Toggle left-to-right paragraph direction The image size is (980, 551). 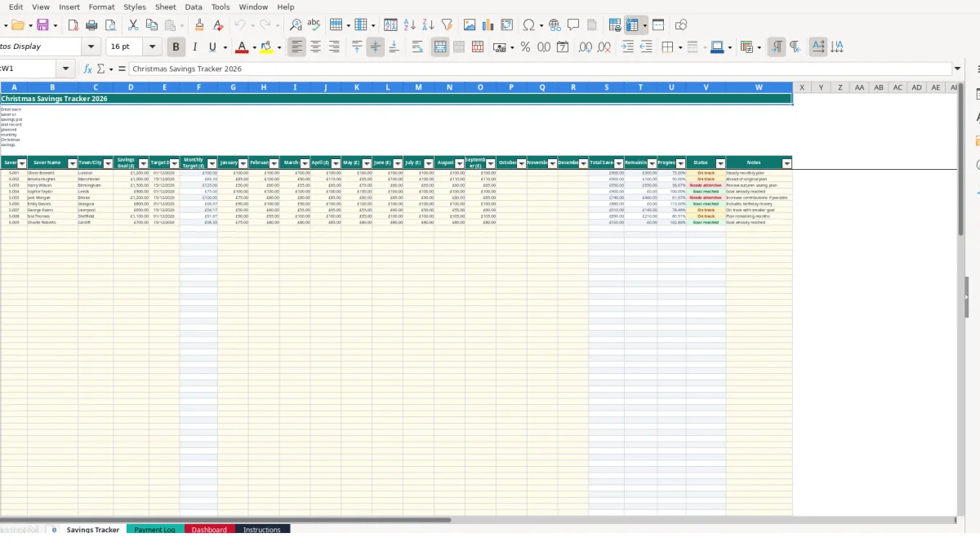(x=777, y=47)
